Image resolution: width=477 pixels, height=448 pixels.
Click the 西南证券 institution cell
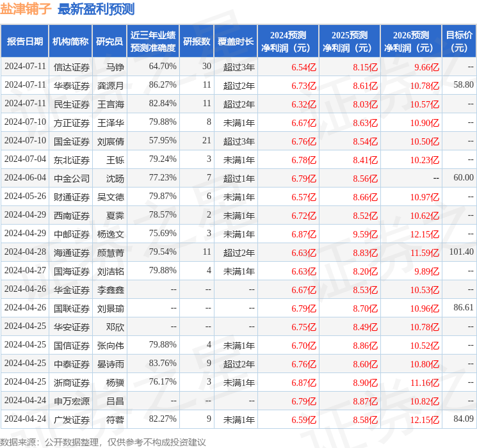pos(72,215)
